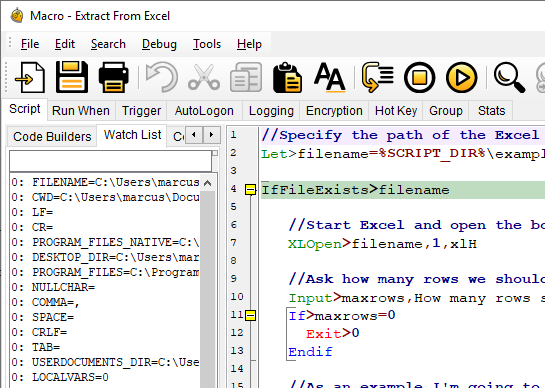This screenshot has width=545, height=388.
Task: Open the Edit menu
Action: 65,44
